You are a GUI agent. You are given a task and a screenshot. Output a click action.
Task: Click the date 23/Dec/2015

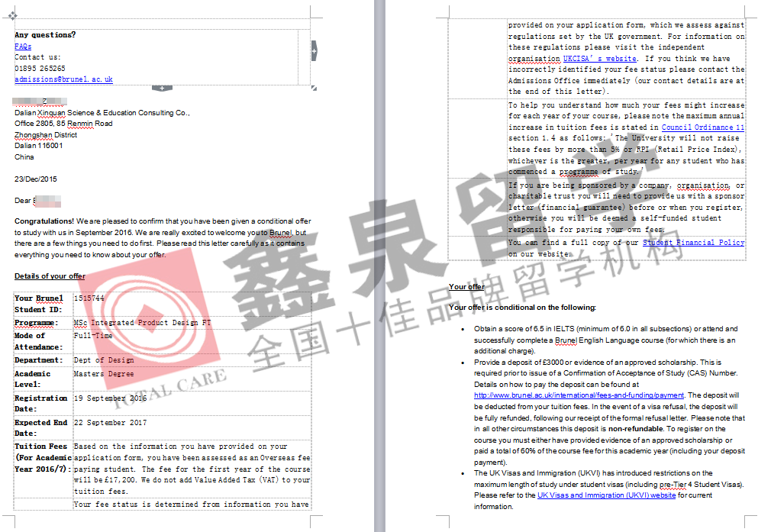tap(35, 179)
